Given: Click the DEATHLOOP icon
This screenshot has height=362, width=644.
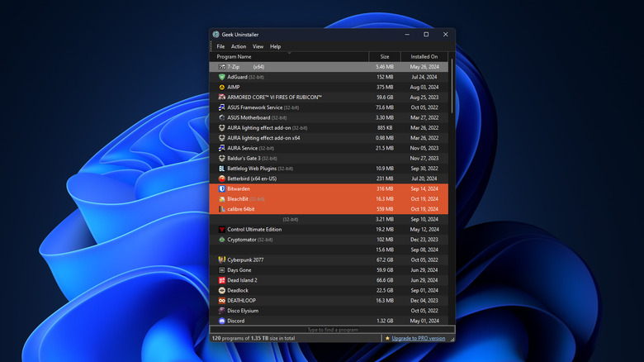Looking at the screenshot, I should [222, 301].
